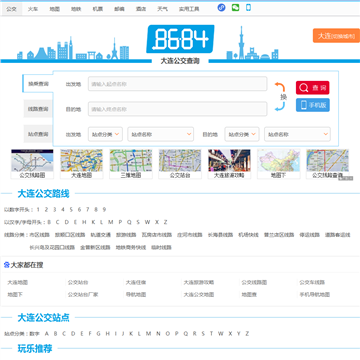Click the 大家都在搜 heading icon

coord(6,265)
